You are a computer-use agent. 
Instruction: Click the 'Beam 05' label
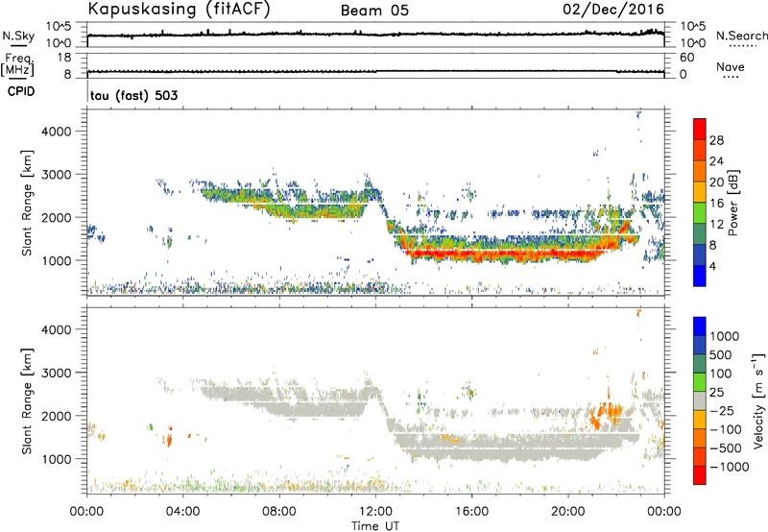[x=374, y=11]
